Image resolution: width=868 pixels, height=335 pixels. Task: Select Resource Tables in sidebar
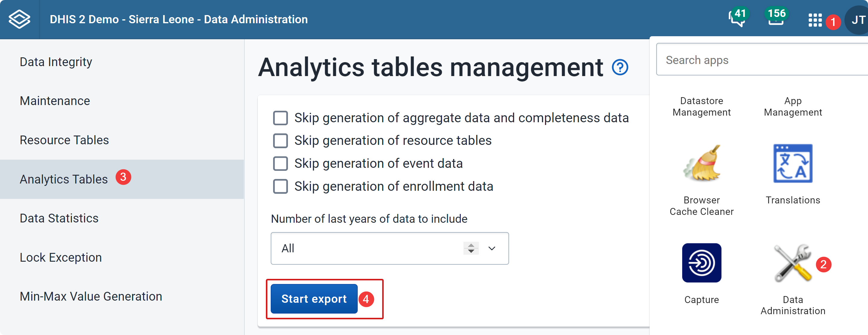click(x=122, y=140)
